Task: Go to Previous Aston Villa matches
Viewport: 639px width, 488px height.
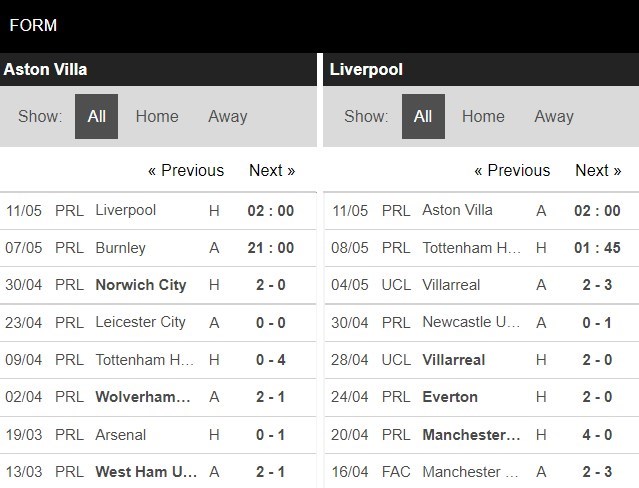Action: point(186,170)
